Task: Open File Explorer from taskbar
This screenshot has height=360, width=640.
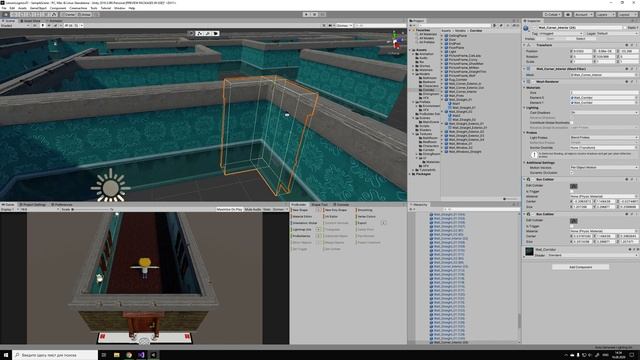Action: tap(116, 355)
